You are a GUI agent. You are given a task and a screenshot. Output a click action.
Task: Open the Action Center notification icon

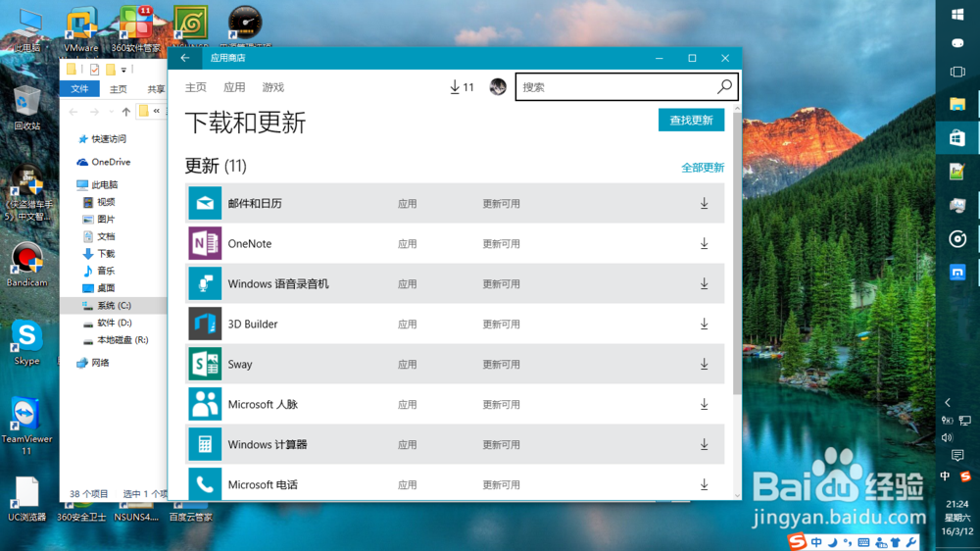[957, 455]
